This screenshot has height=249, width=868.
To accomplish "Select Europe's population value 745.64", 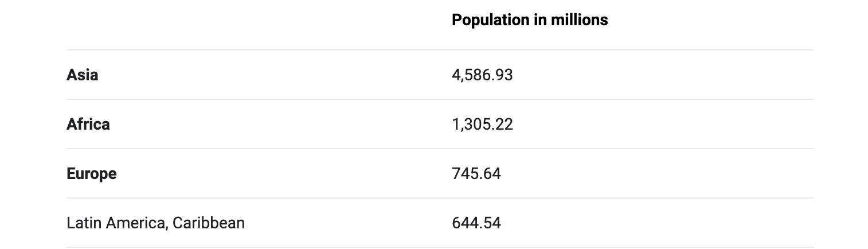I will tap(476, 174).
